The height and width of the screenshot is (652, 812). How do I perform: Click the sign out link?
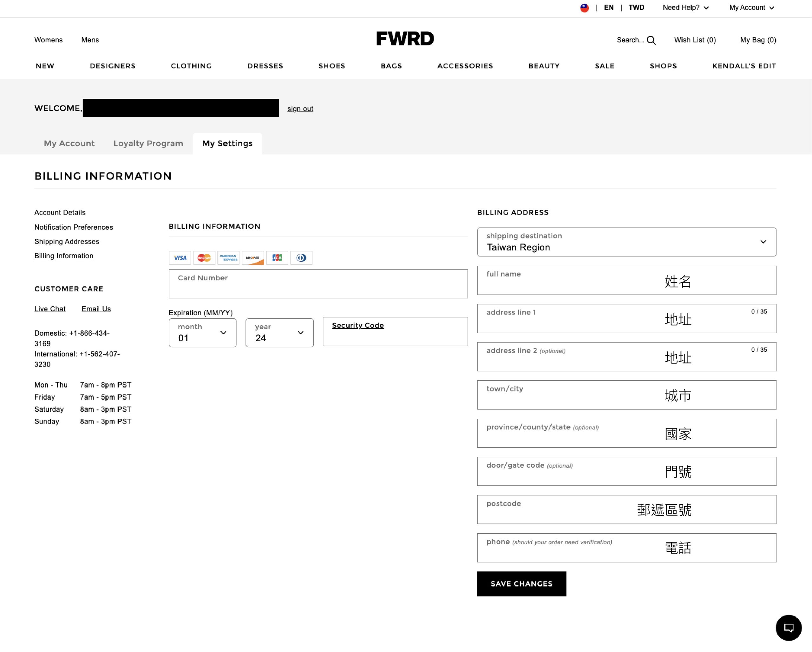300,109
